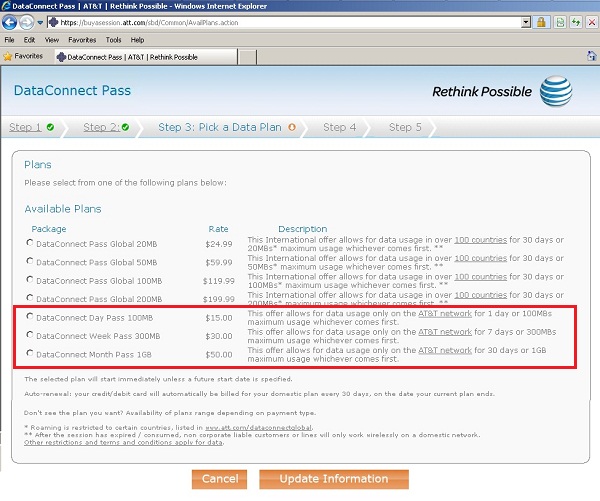
Task: Click the Favorites star button
Action: [23, 56]
